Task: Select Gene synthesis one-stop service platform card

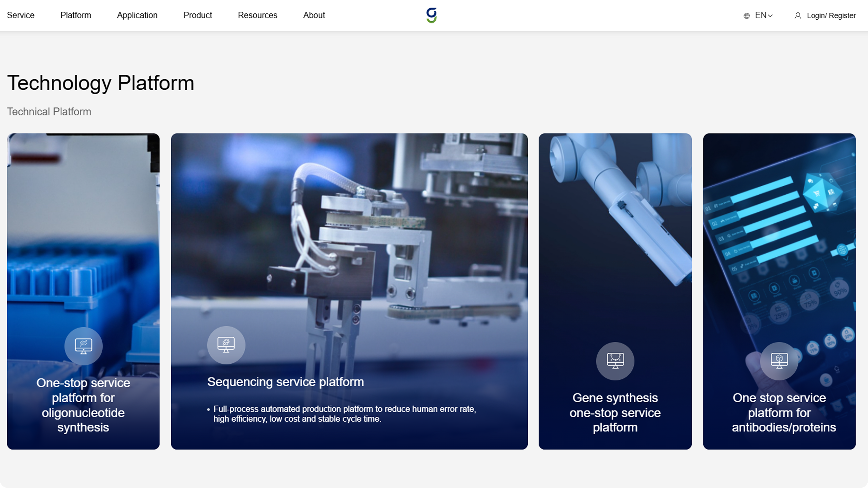Action: (615, 412)
